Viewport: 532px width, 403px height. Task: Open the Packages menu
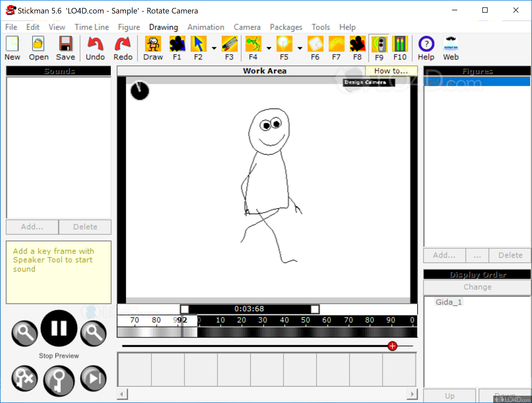point(286,27)
